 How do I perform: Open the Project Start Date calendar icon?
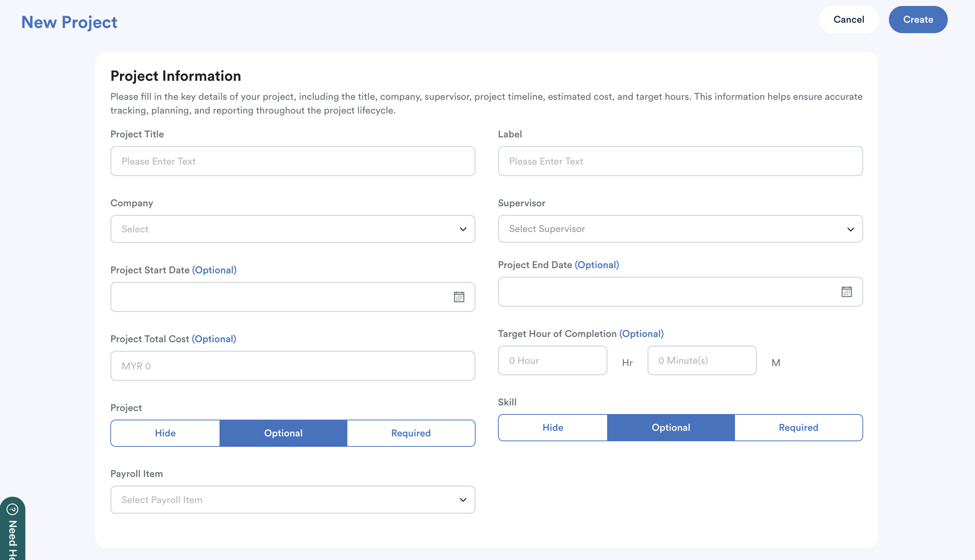click(x=459, y=297)
